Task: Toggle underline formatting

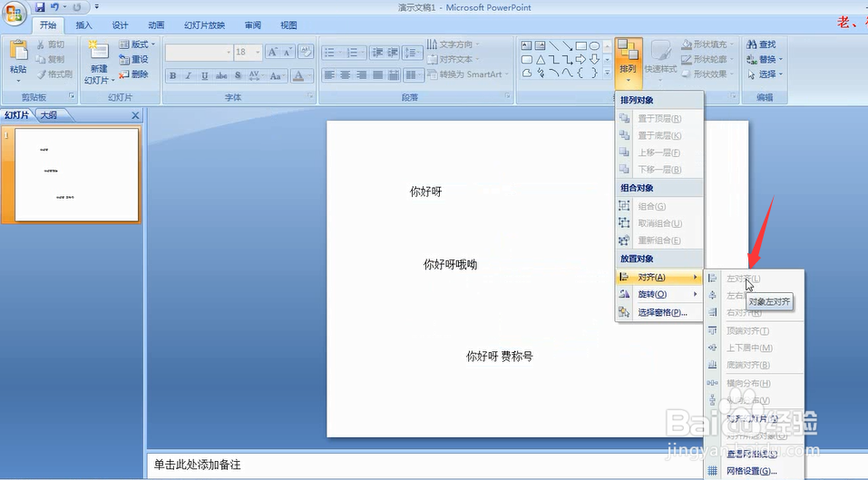Action: [x=204, y=76]
